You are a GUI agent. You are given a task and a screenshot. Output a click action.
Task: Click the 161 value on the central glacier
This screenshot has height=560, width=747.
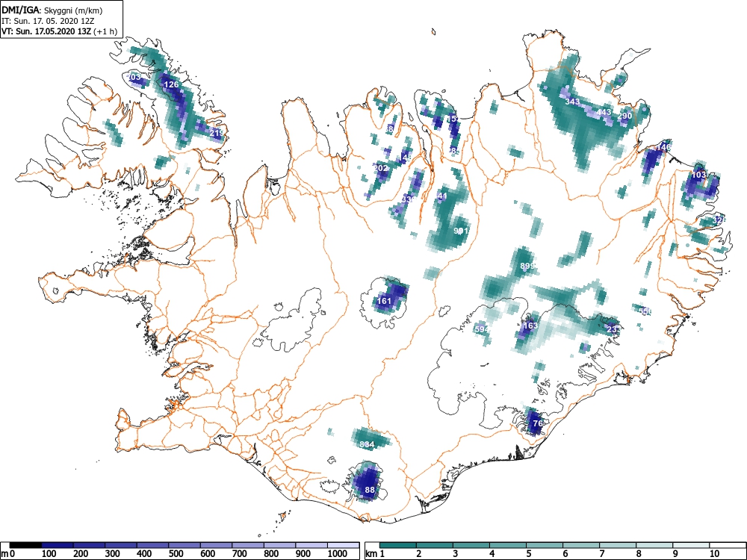[x=384, y=301]
